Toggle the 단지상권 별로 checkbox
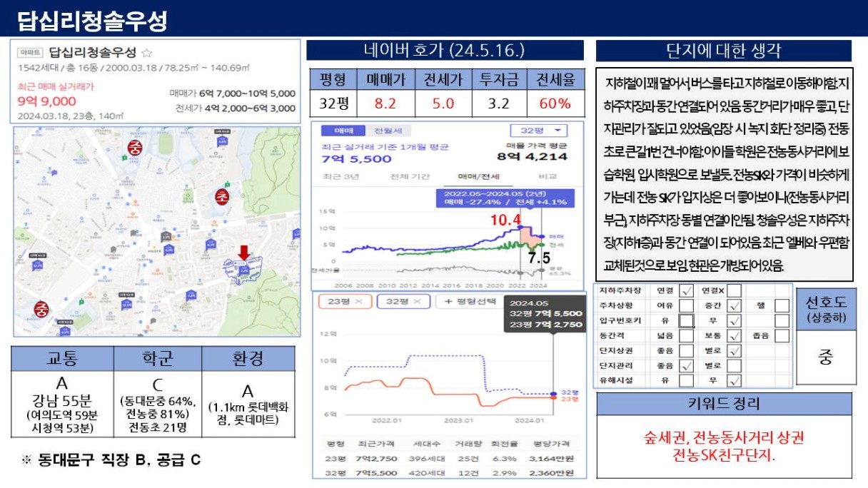Screen dimensions: 868x488 coord(734,351)
